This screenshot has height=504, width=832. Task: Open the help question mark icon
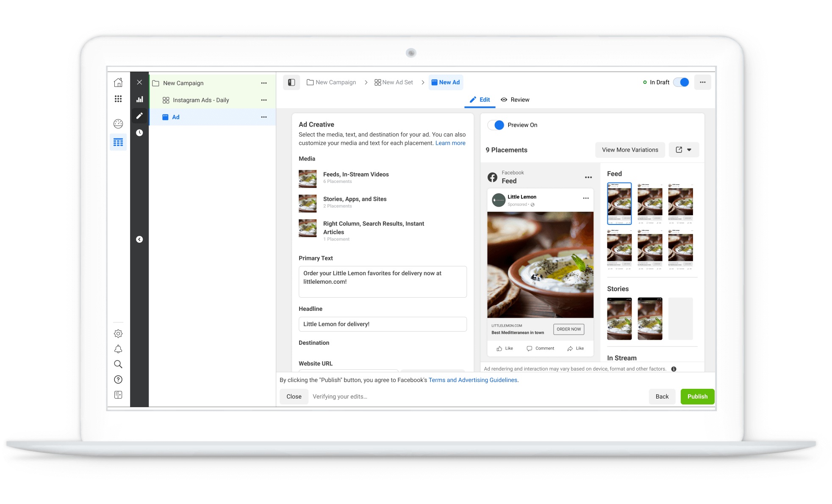(118, 379)
